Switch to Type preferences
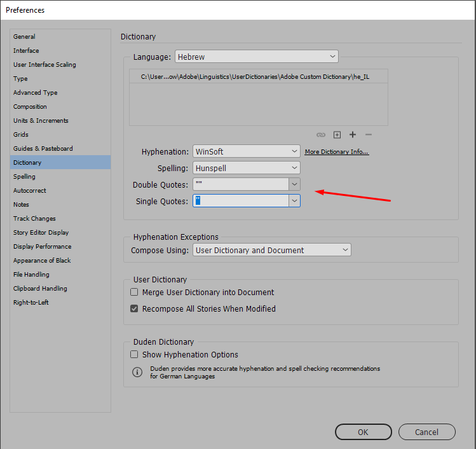The width and height of the screenshot is (476, 449). [60, 78]
